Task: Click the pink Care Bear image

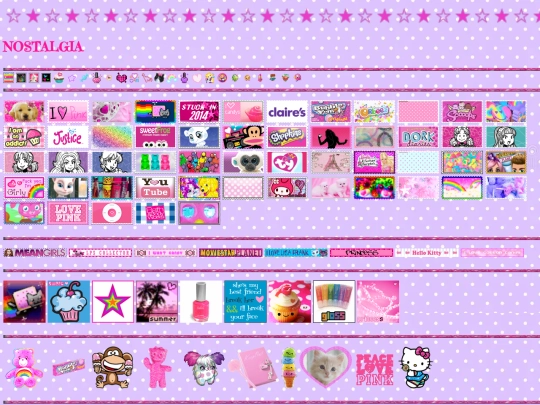Action: 24,367
